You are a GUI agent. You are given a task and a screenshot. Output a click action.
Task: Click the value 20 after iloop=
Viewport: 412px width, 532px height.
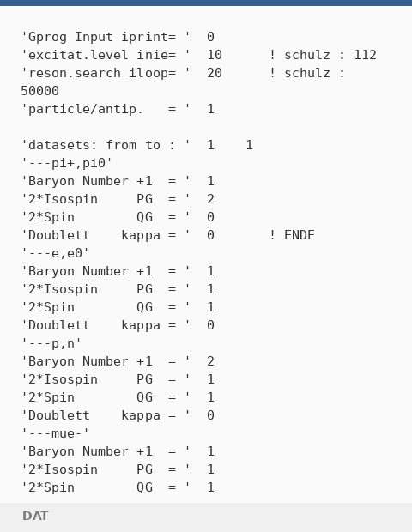tap(215, 73)
